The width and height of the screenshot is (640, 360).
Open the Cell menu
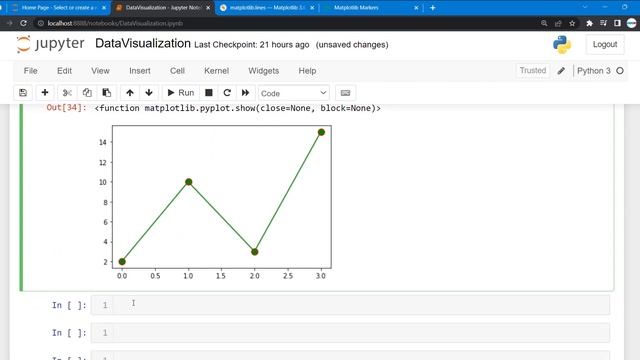(x=177, y=71)
